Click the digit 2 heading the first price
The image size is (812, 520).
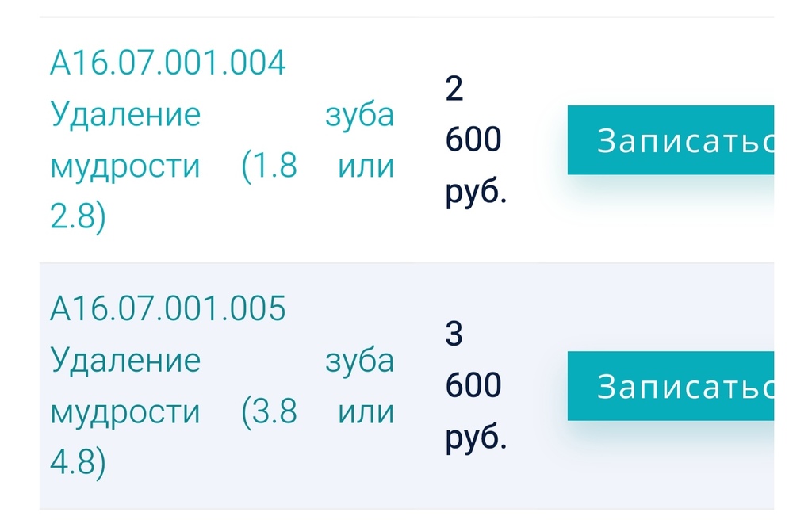click(454, 90)
